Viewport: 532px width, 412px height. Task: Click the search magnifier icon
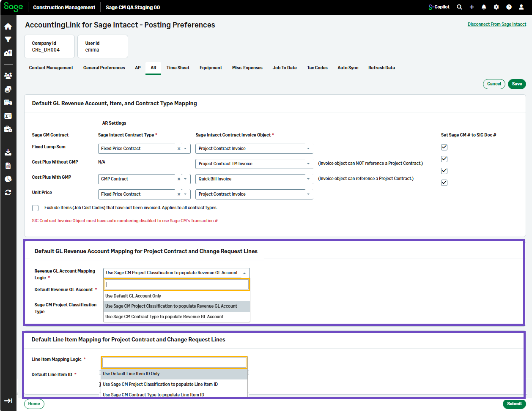tap(460, 7)
